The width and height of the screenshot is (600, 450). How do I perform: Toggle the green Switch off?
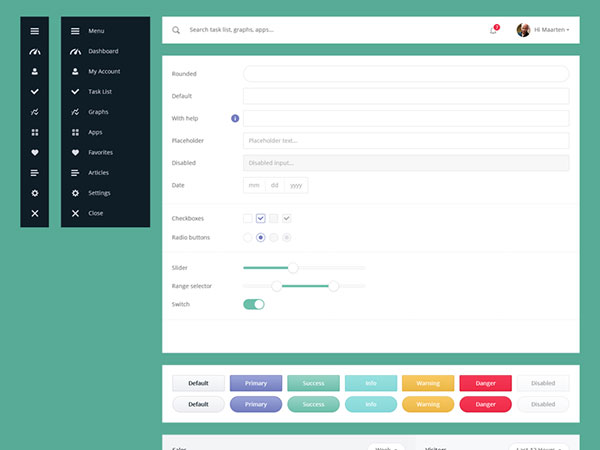point(254,304)
